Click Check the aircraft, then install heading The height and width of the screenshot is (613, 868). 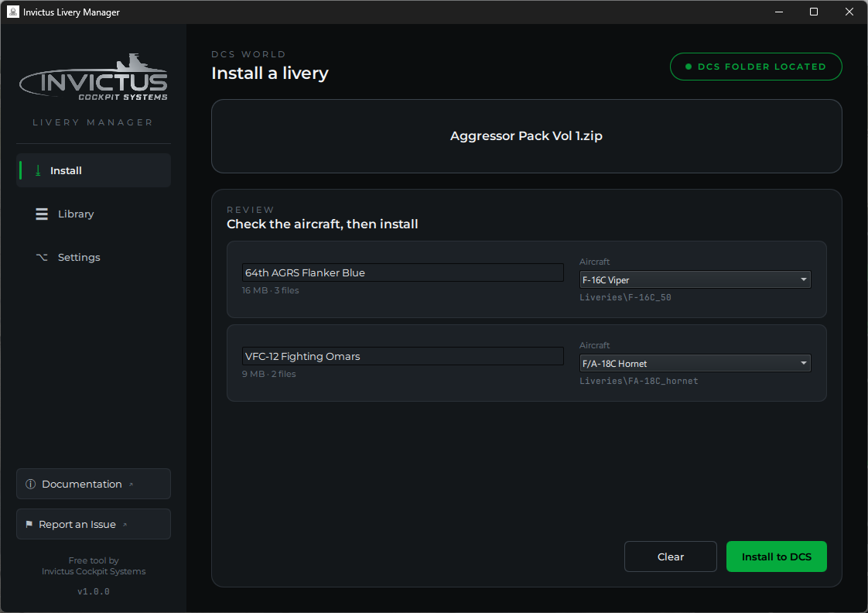(x=322, y=224)
